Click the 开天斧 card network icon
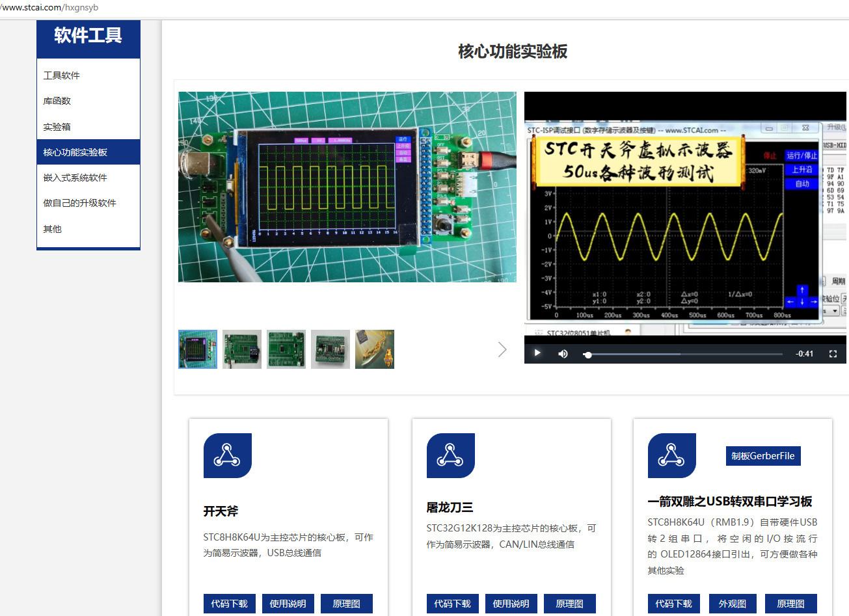The height and width of the screenshot is (616, 849). (227, 455)
